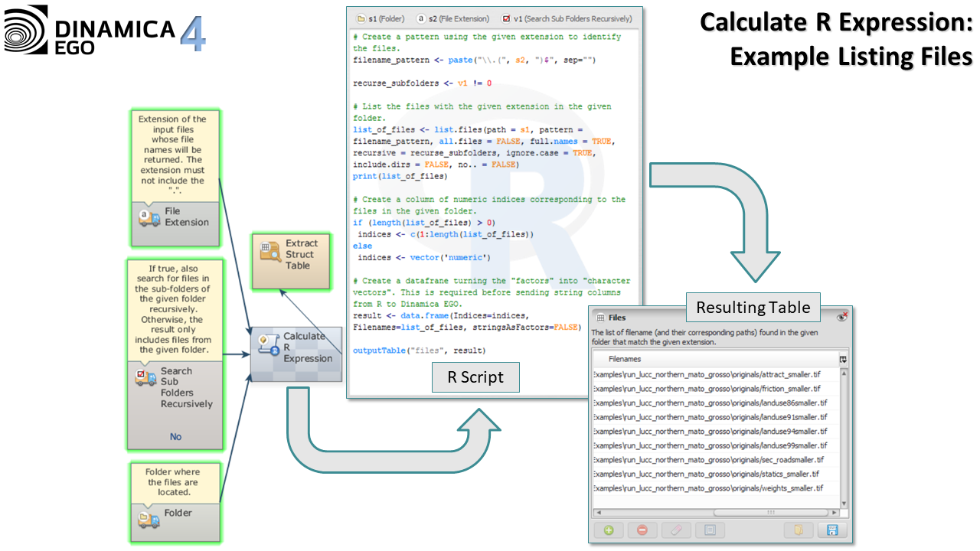Viewport: 980px width, 551px height.
Task: Click the horizontal scrollbar thumb in Files table
Action: 769,512
